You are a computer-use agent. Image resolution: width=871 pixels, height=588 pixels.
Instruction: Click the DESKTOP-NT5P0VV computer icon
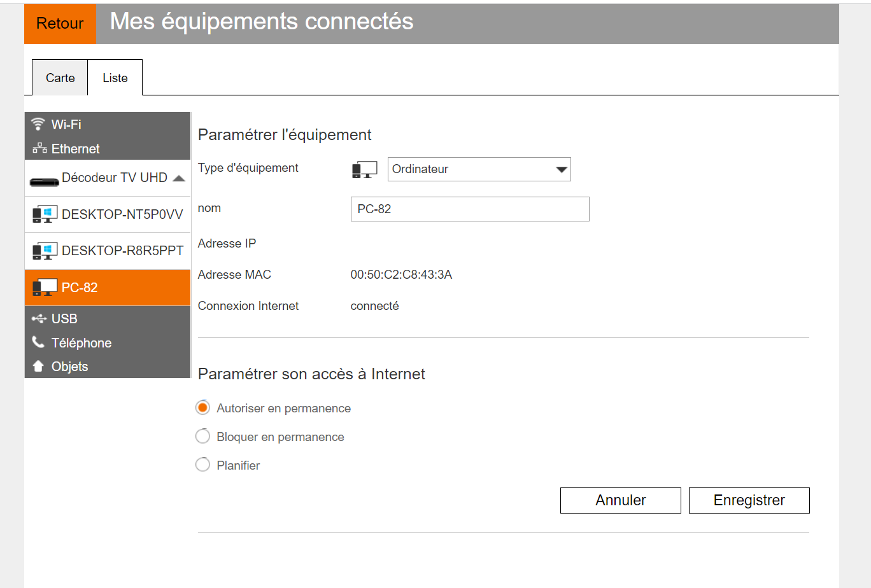pos(45,214)
